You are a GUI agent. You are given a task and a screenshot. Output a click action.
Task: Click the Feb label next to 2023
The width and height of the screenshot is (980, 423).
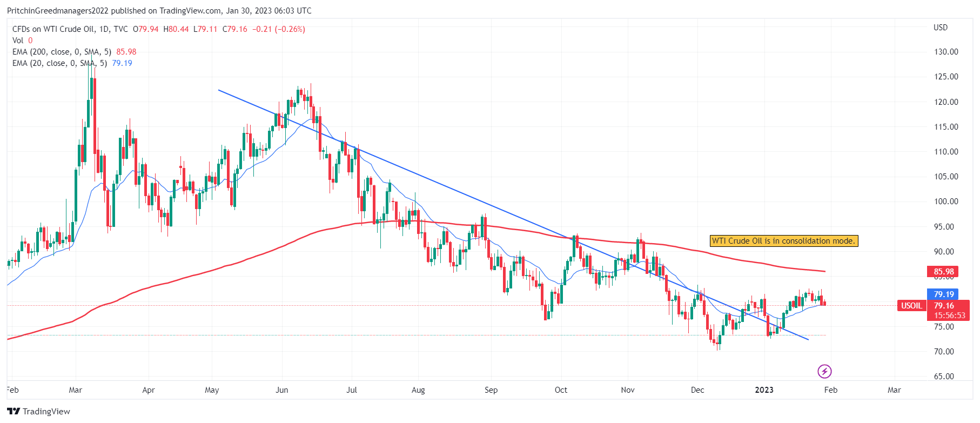(831, 390)
